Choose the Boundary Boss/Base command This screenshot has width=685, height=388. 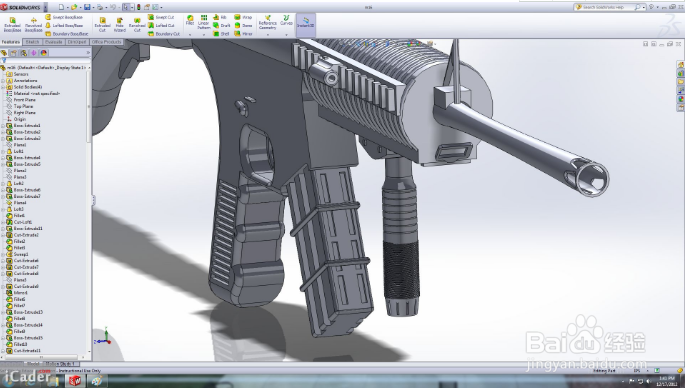point(66,34)
